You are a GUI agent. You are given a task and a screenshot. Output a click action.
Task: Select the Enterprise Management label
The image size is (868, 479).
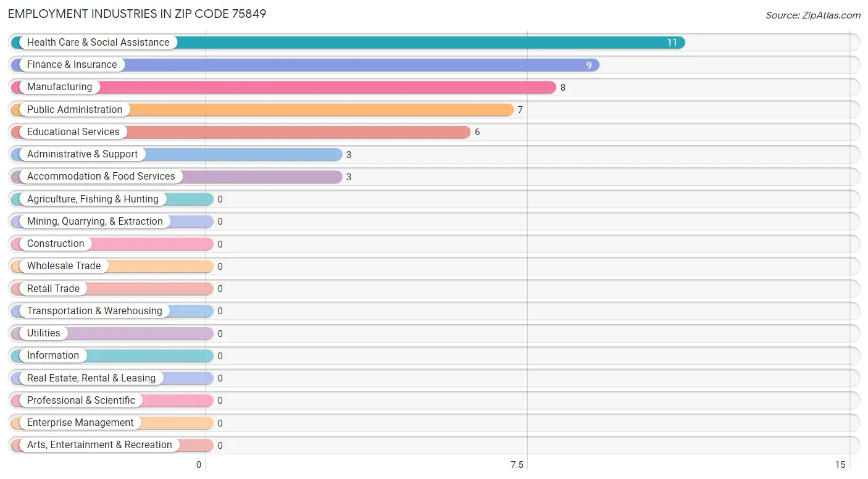point(80,423)
